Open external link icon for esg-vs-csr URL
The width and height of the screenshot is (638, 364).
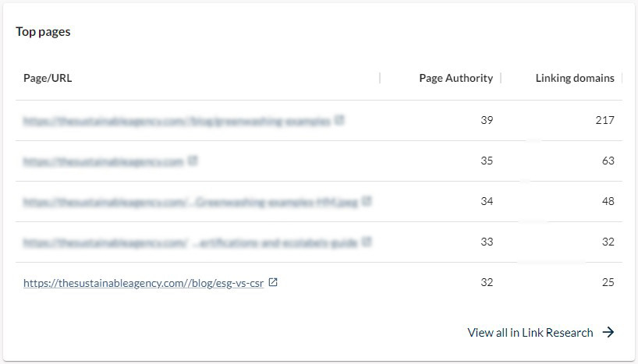pyautogui.click(x=273, y=282)
